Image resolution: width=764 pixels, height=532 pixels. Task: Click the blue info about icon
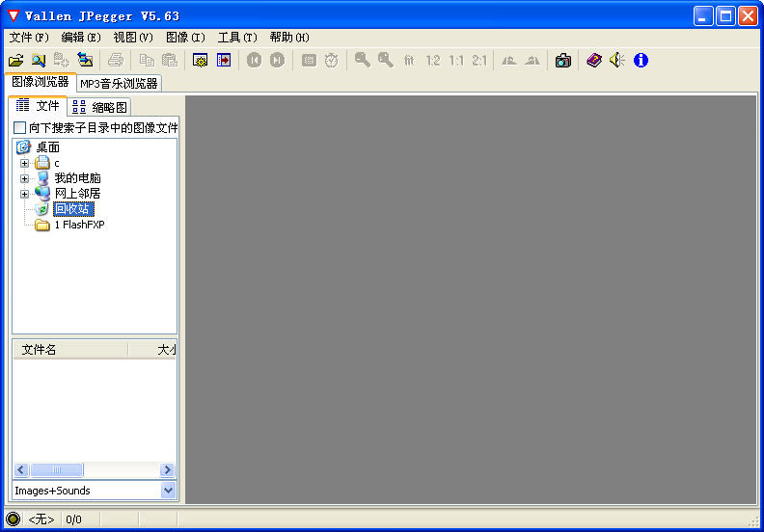tap(641, 61)
